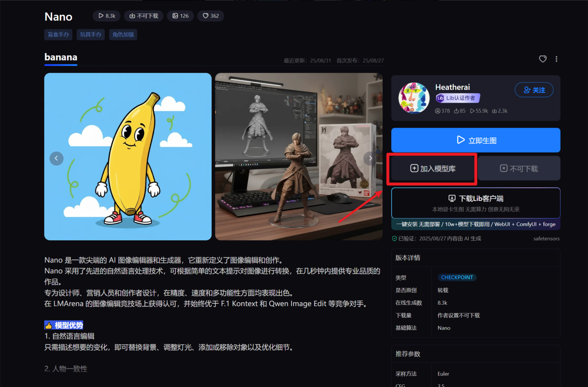Click the 立即生图 generate button
This screenshot has width=588, height=387.
pyautogui.click(x=476, y=140)
